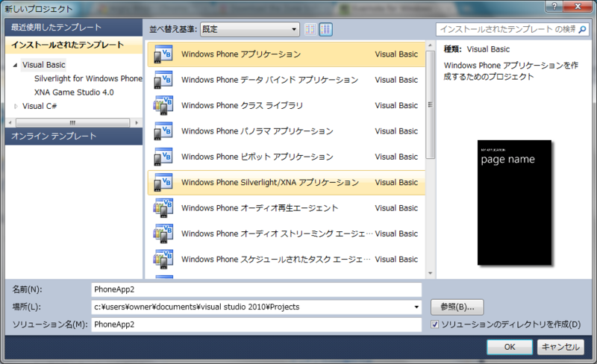Open the 並べ替え基準 sort dropdown
The height and width of the screenshot is (364, 597).
tap(250, 29)
